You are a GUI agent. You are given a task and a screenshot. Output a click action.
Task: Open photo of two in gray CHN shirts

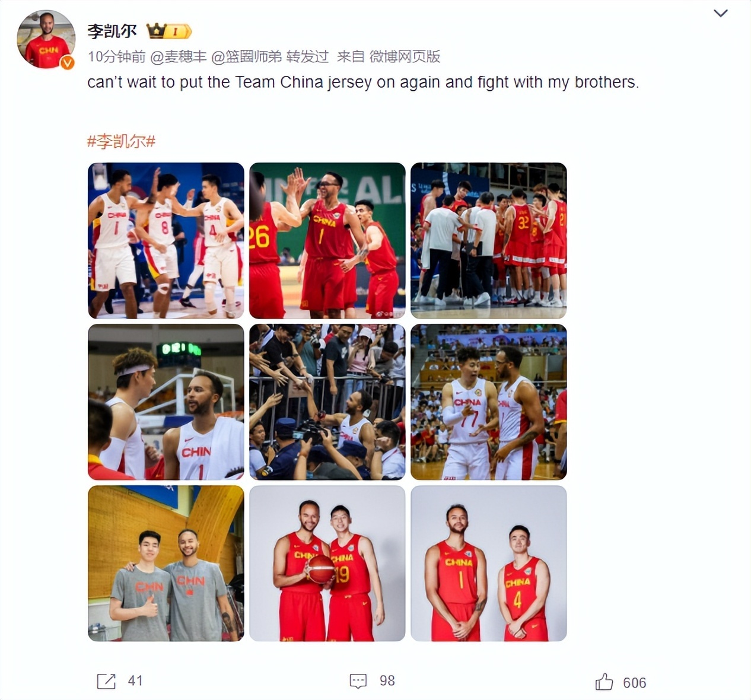166,563
